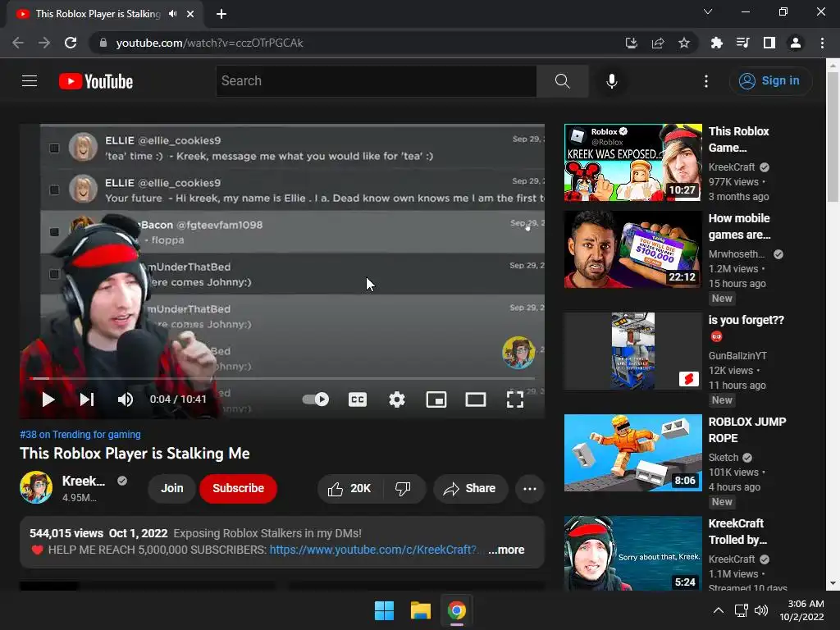This screenshot has height=630, width=840.
Task: Expand the video description with ...more
Action: point(506,550)
